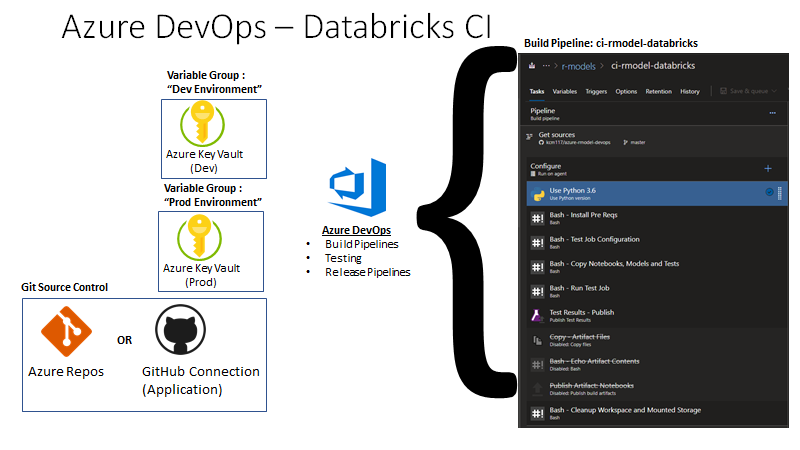Click the upload icon for Publish Artifact

[537, 389]
